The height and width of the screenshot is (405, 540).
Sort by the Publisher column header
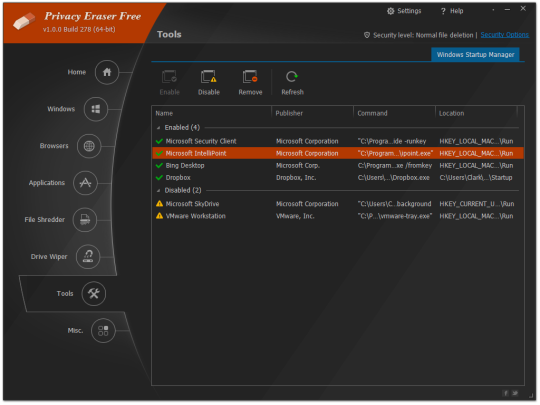click(312, 113)
